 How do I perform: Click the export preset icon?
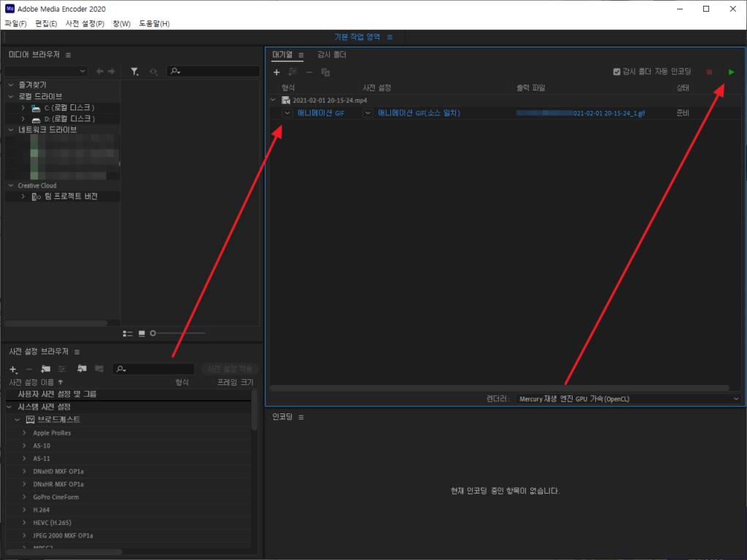[98, 369]
